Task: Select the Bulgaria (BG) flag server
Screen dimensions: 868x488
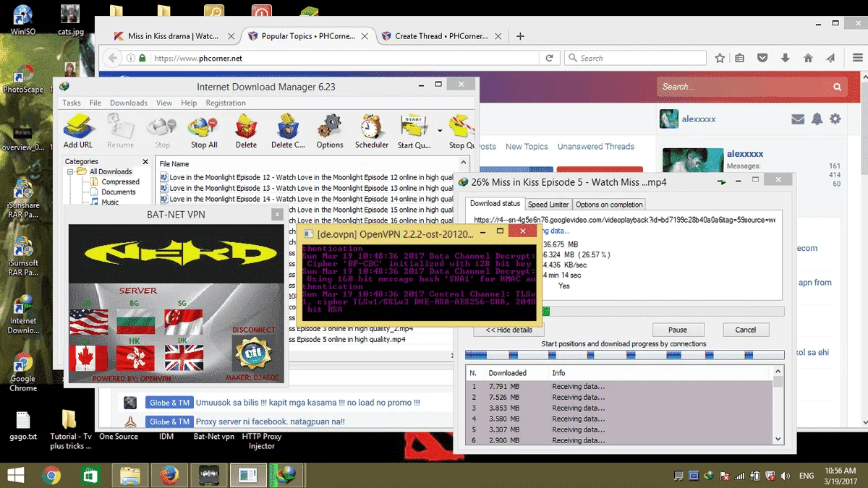Action: pyautogui.click(x=136, y=322)
